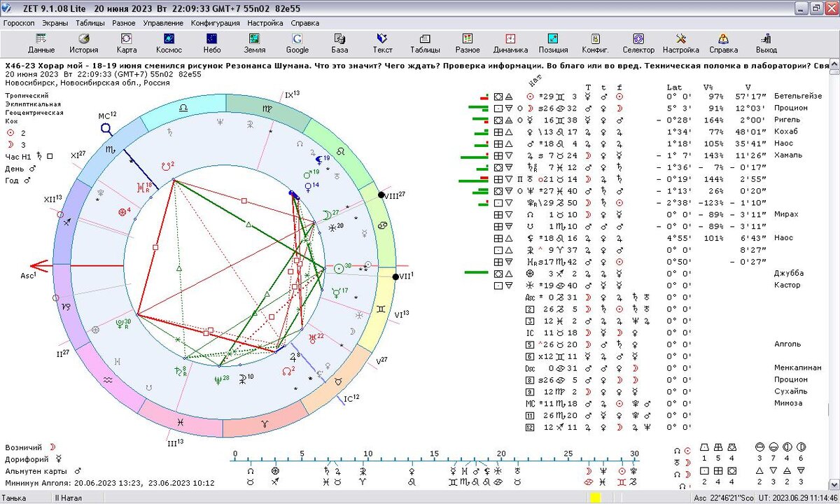The image size is (840, 504).
Task: Click the 0–30 degree ruler scale
Action: 434,456
